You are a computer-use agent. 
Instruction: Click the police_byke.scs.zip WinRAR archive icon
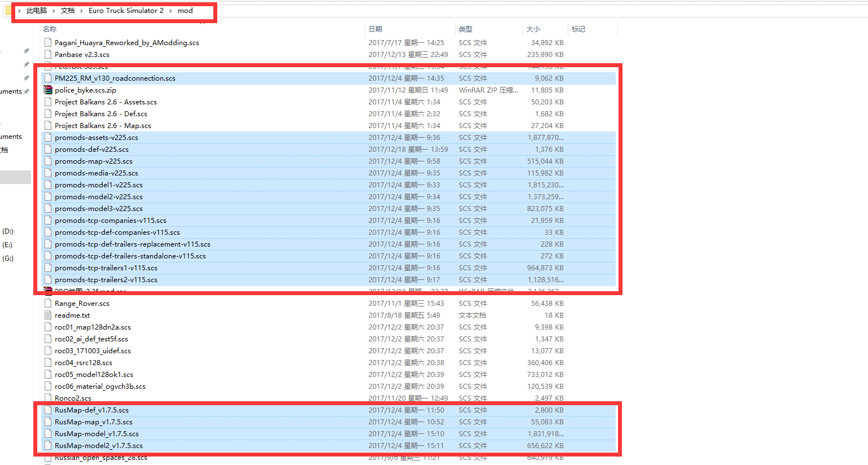pos(48,90)
